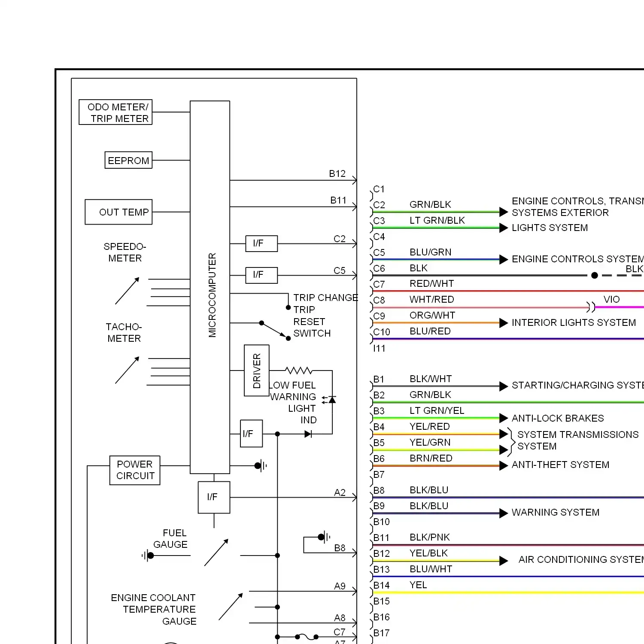
Task: Click the RED/WHT wire label
Action: [x=431, y=283]
